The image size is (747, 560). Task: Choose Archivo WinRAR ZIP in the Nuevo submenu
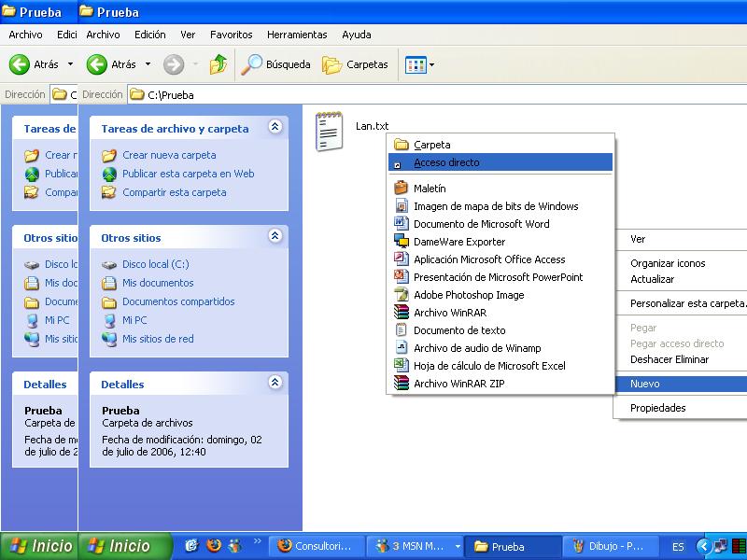coord(458,384)
